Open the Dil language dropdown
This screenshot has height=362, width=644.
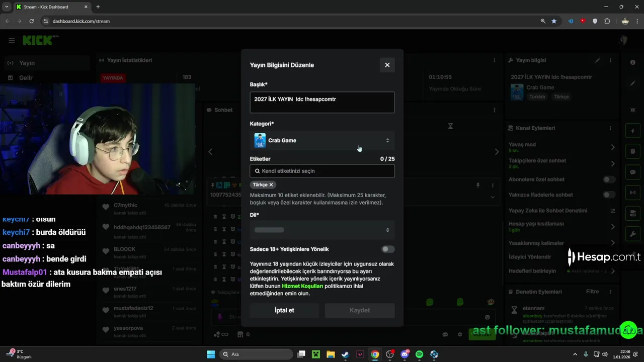click(x=322, y=230)
